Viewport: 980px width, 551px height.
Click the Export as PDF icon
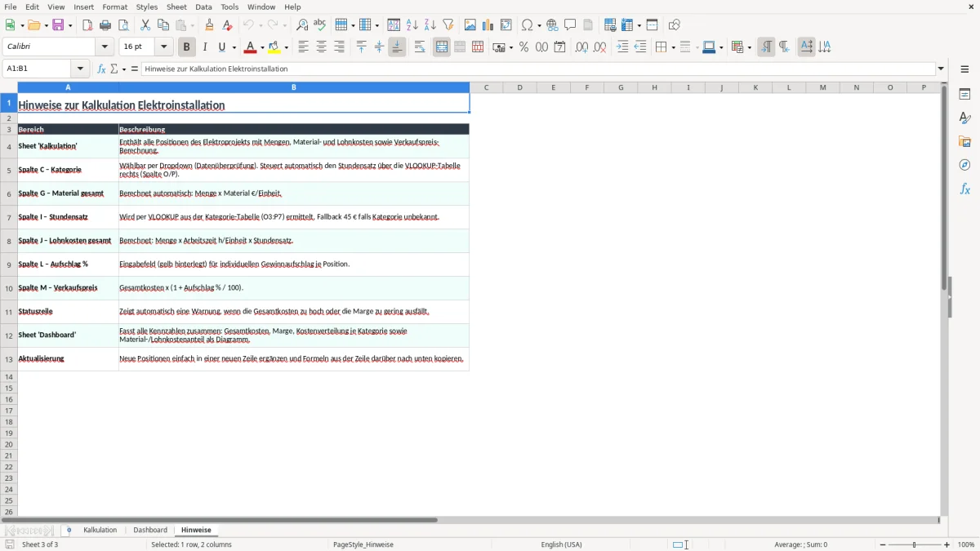pos(87,25)
